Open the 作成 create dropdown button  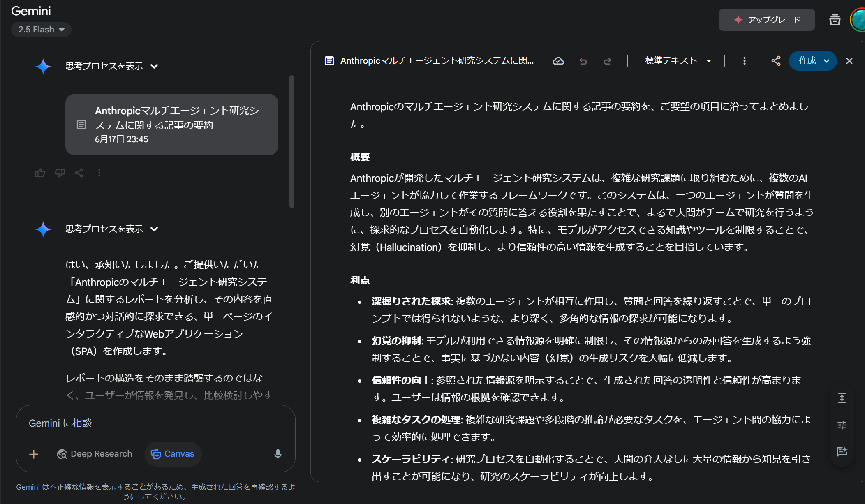coord(812,61)
